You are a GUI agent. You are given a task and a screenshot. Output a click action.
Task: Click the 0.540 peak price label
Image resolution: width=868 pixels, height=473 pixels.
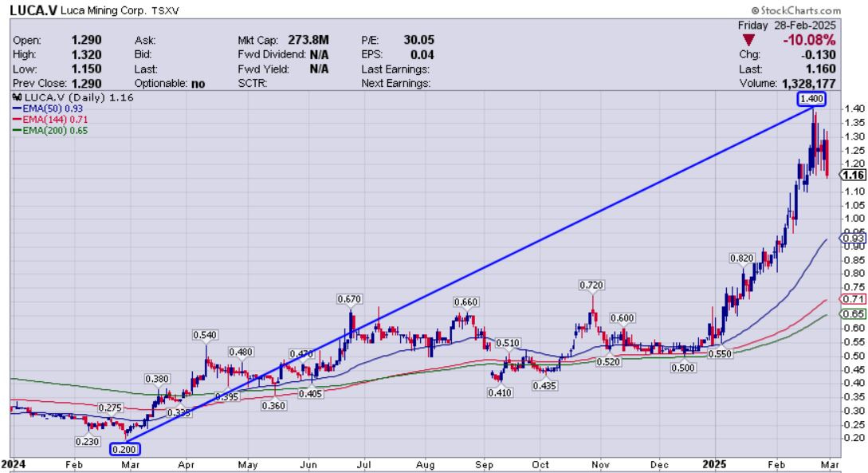click(x=205, y=335)
